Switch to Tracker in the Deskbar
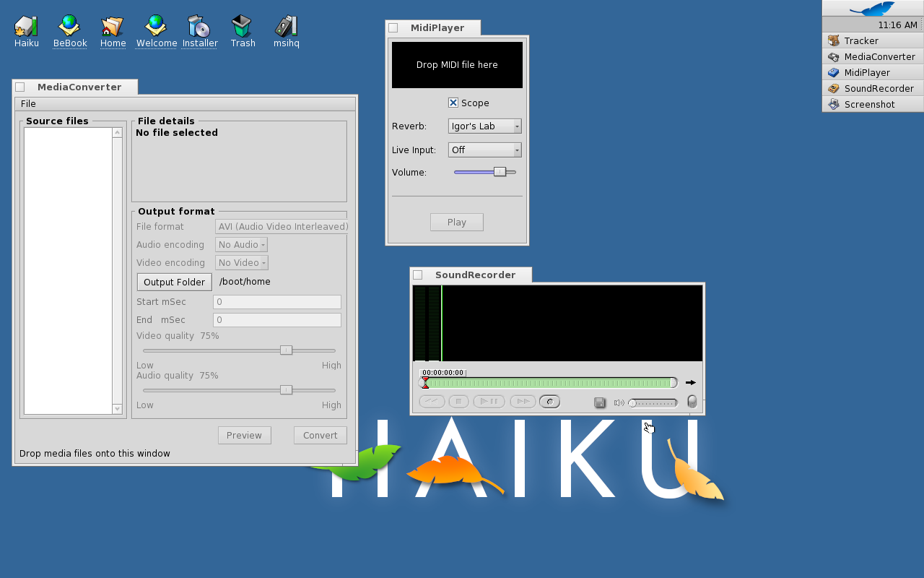This screenshot has height=578, width=924. (873, 40)
